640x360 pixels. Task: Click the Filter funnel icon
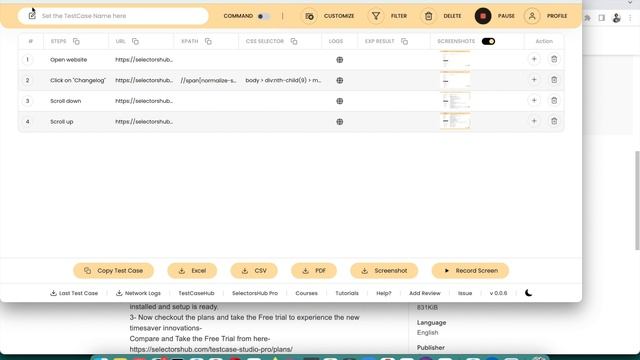coord(376,16)
